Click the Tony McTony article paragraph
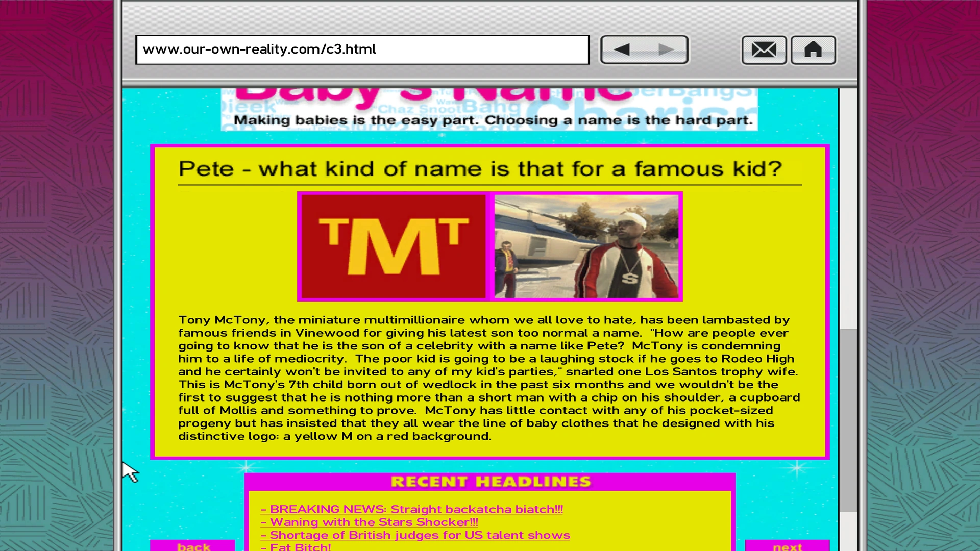This screenshot has height=551, width=980. [x=489, y=378]
